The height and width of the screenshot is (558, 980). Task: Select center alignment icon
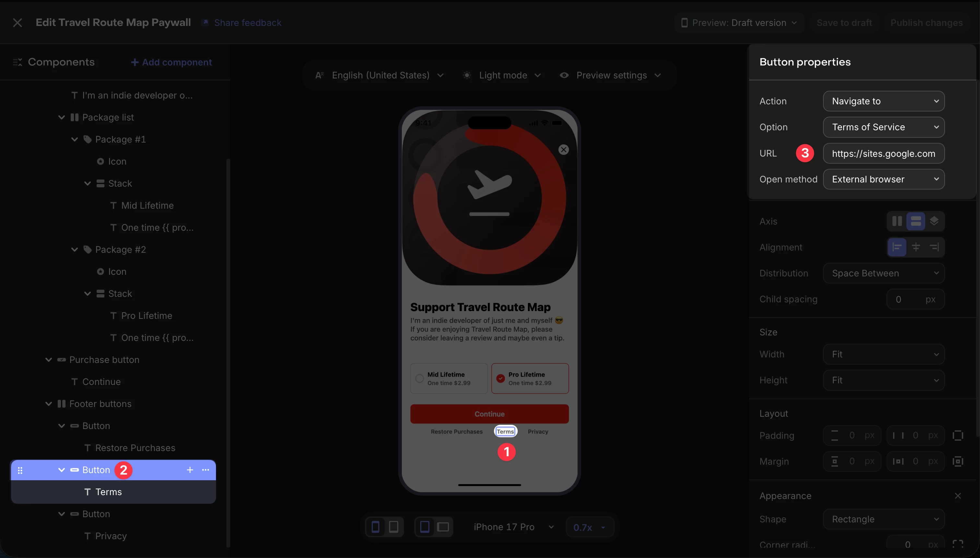(915, 247)
